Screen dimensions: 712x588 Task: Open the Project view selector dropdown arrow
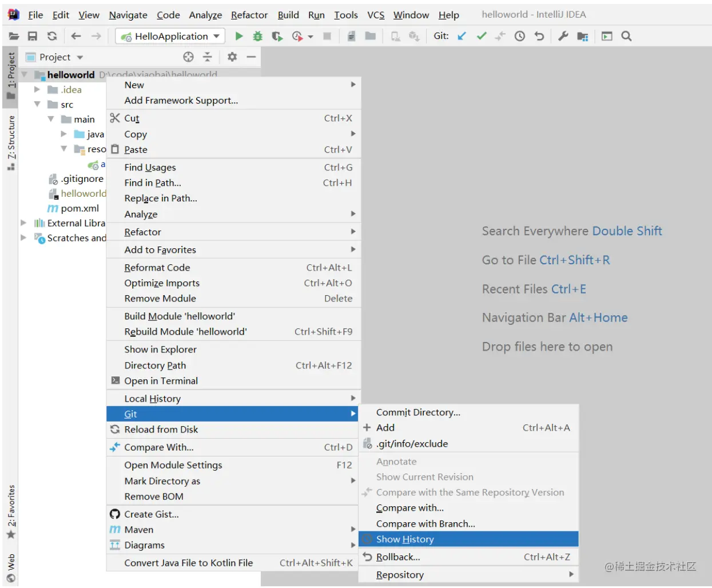point(80,57)
